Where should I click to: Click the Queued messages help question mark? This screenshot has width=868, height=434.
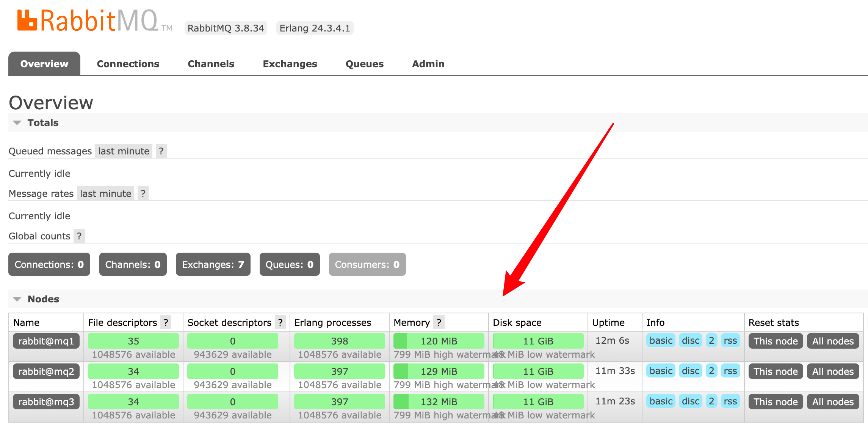(161, 151)
